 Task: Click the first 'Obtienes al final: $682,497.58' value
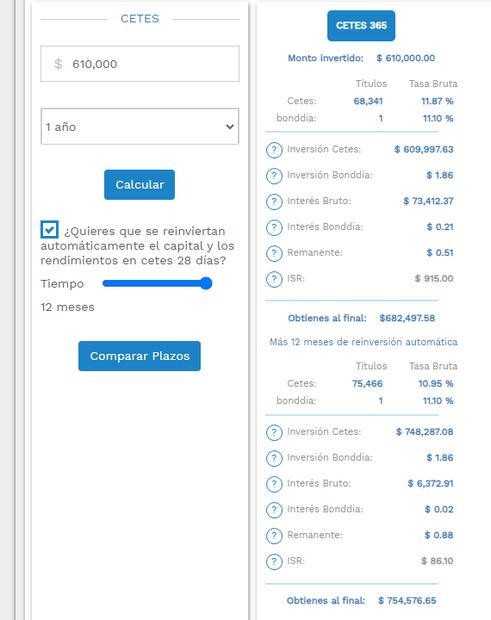click(x=407, y=318)
